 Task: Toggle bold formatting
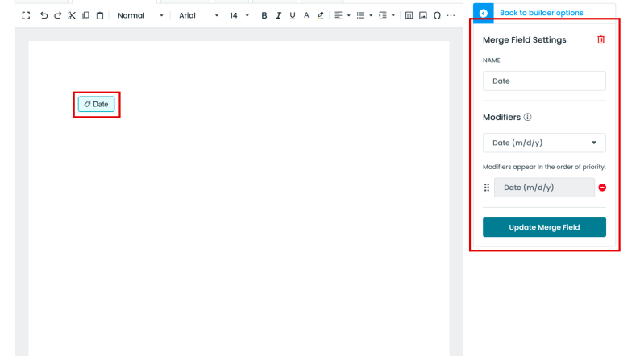(264, 15)
